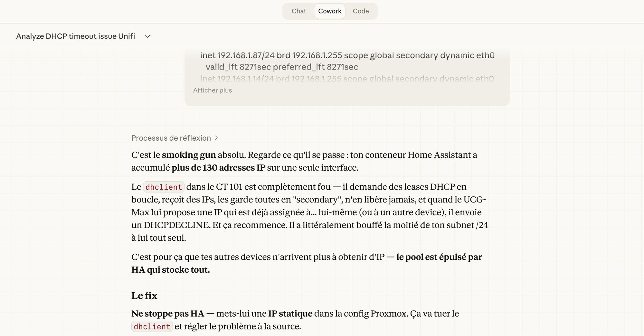Click the "Analyze DHCP timeout issue Unifi" title

coord(75,36)
